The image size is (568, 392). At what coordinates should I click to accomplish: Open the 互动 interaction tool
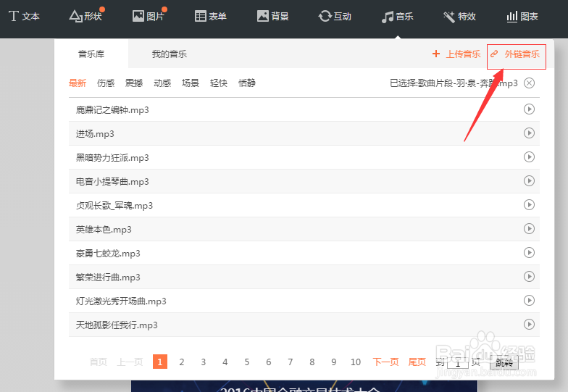click(335, 16)
